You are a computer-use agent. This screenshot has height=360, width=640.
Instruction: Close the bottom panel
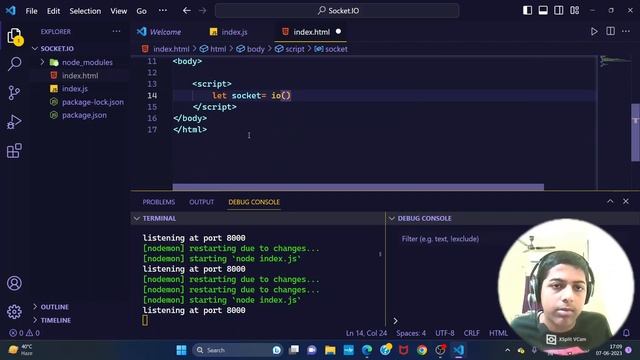click(x=626, y=201)
